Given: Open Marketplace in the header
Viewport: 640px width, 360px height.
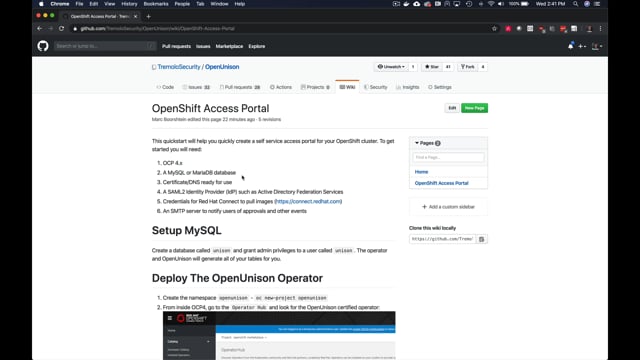Looking at the screenshot, I should [x=229, y=47].
